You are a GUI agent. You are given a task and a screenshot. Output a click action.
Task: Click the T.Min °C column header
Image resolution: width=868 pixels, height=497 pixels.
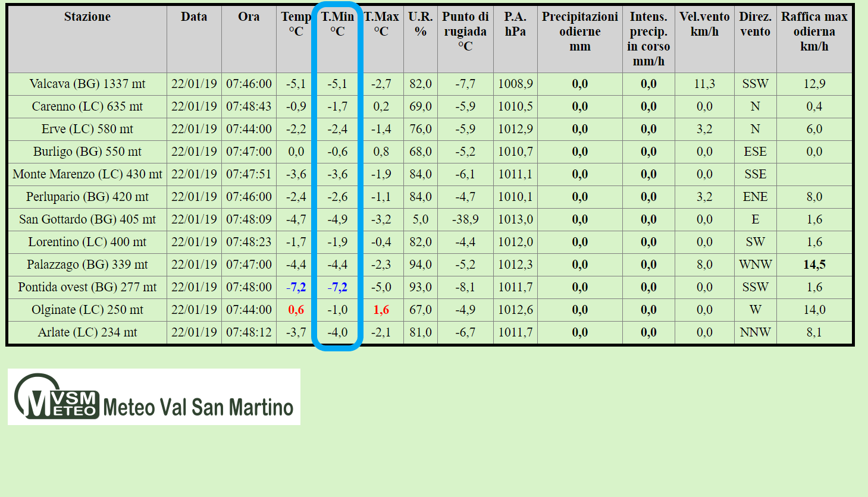point(337,24)
